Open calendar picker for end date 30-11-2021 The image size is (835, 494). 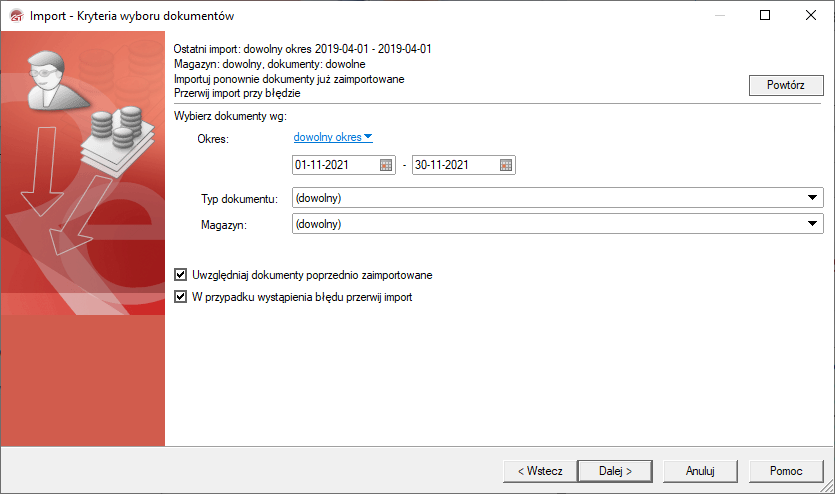(506, 165)
